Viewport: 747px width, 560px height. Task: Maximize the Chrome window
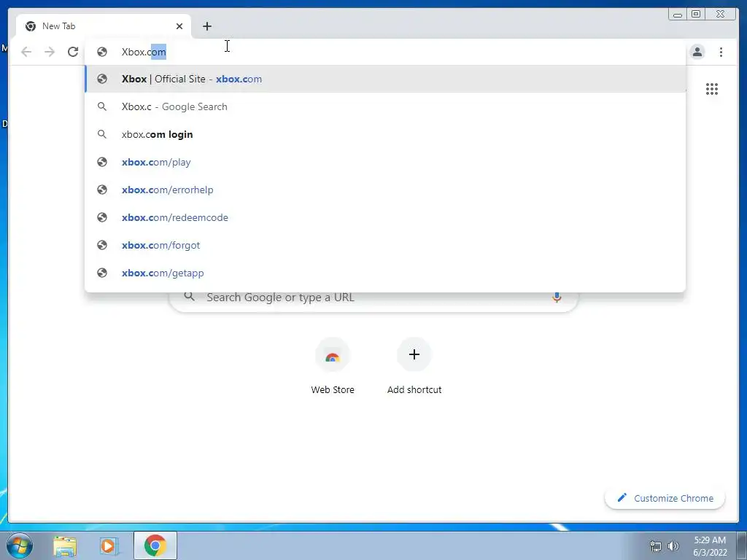(696, 15)
